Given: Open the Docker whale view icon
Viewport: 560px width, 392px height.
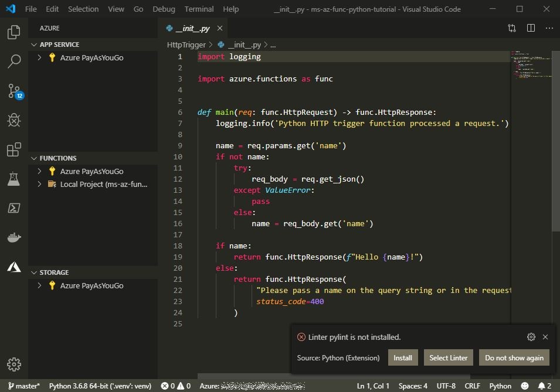Looking at the screenshot, I should (x=14, y=237).
